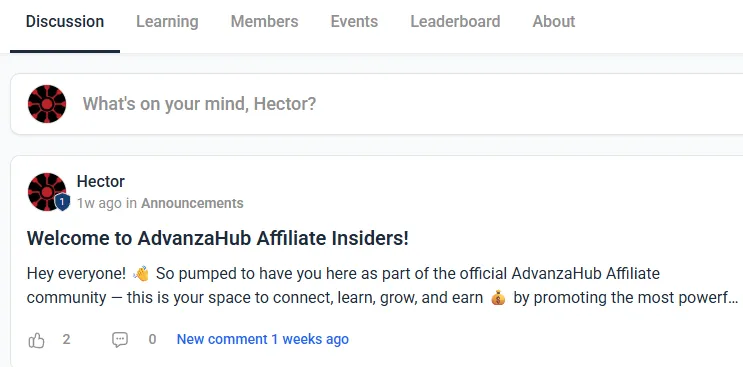Click the level 1 shield badge on avatar
Screen dimensions: 743x367
63,203
